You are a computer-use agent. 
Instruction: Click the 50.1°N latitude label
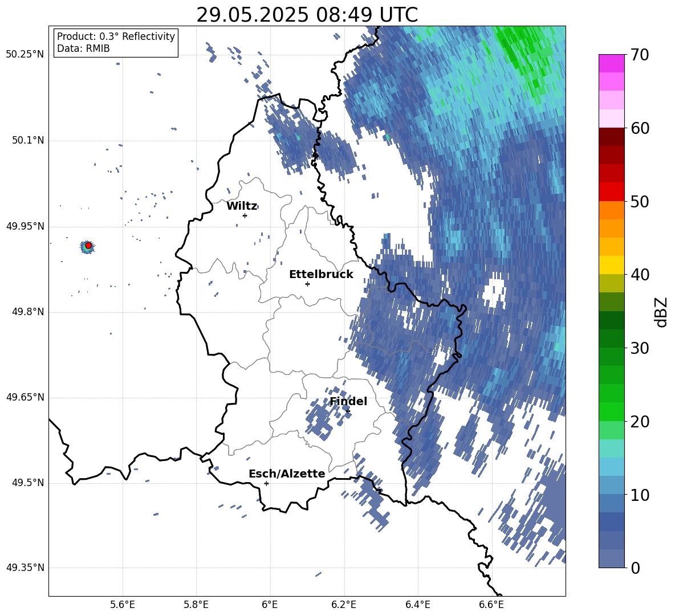click(28, 140)
